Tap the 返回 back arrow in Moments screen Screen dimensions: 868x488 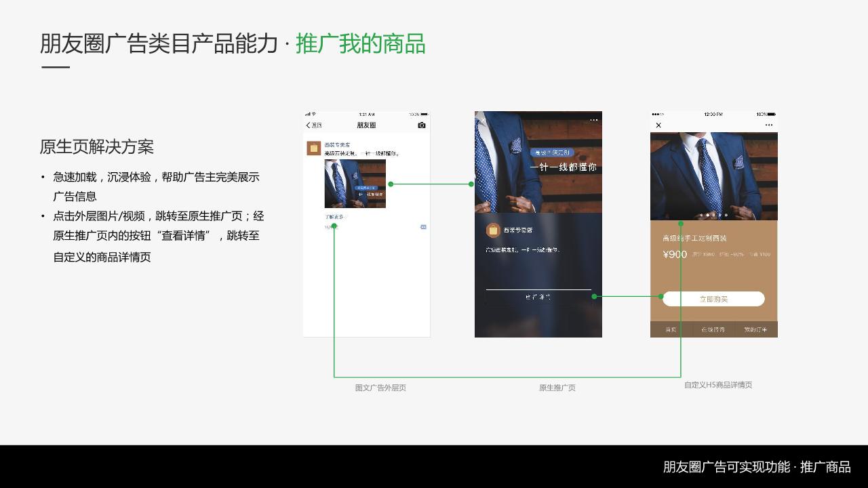[x=313, y=125]
